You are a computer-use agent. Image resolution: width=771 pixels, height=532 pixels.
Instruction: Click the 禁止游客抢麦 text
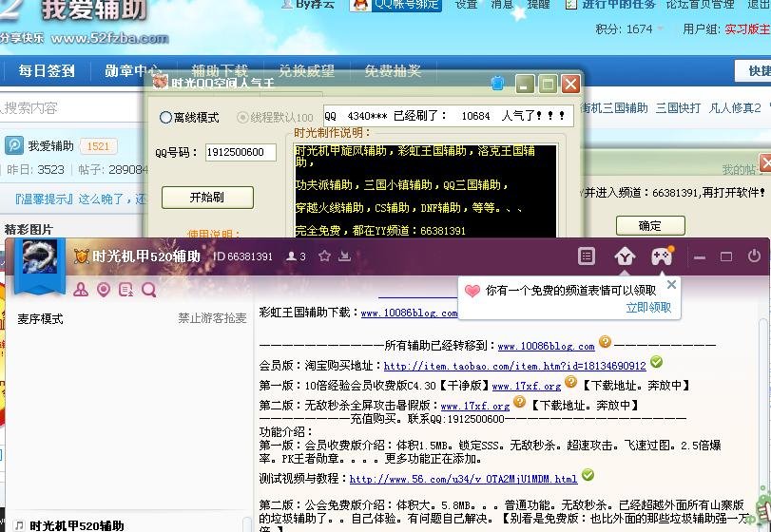pos(212,318)
